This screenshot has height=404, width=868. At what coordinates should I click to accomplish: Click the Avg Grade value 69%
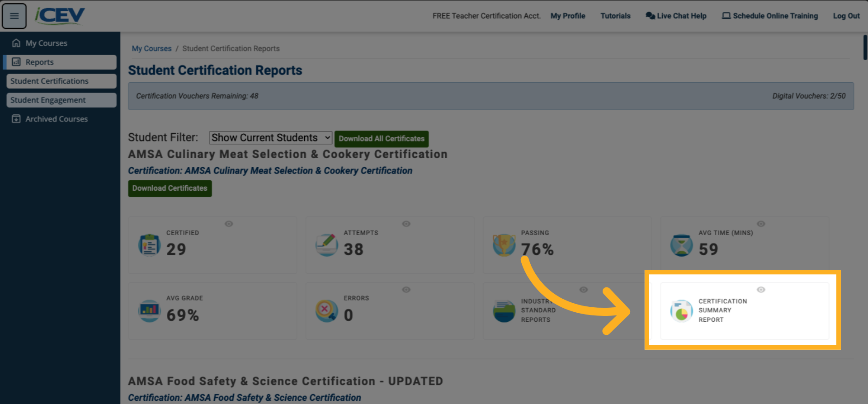[183, 315]
